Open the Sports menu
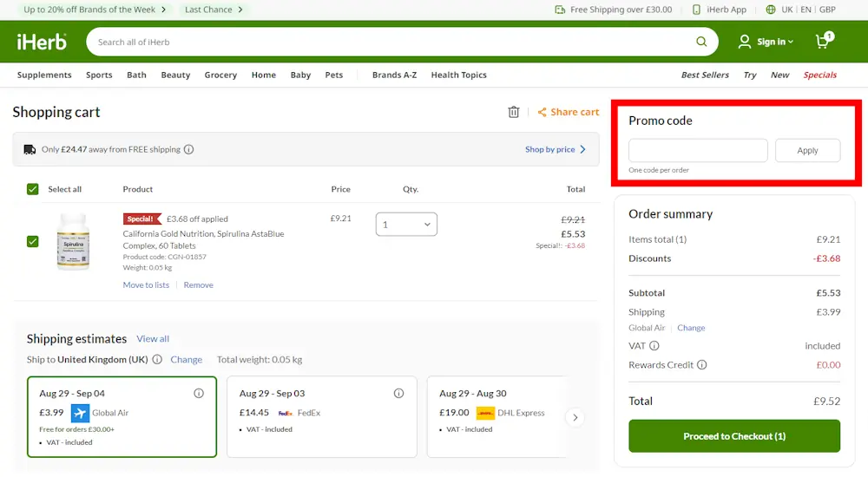This screenshot has width=868, height=477. point(99,75)
